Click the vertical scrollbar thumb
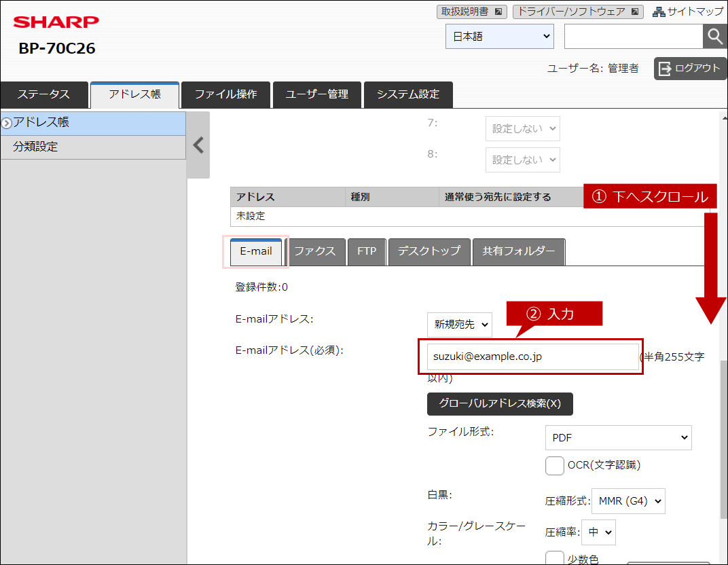The height and width of the screenshot is (565, 728). tap(723, 439)
